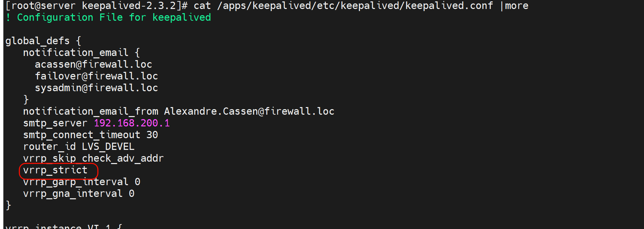The height and width of the screenshot is (229, 644).
Task: Click the keepalived.conf file path in command
Action: [355, 6]
